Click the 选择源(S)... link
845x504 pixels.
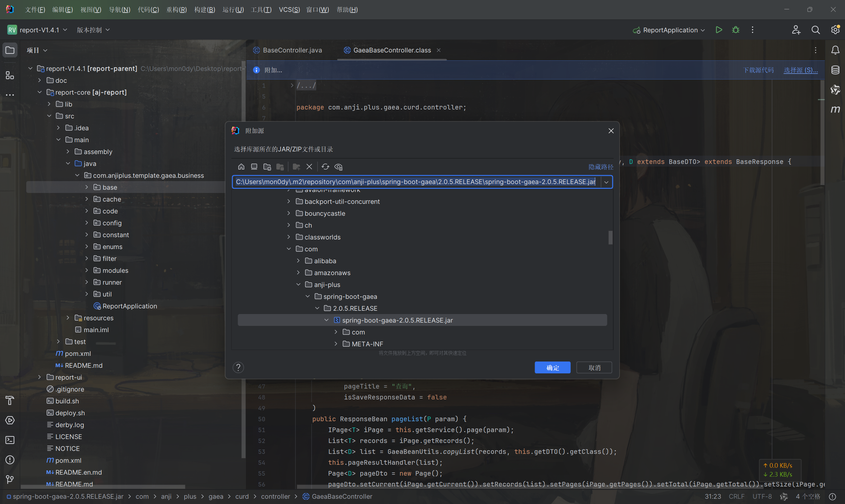point(800,70)
